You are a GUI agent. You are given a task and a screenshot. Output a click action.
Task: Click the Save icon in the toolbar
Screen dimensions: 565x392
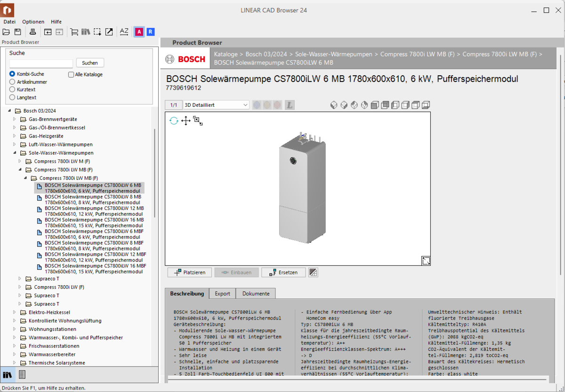tap(17, 32)
